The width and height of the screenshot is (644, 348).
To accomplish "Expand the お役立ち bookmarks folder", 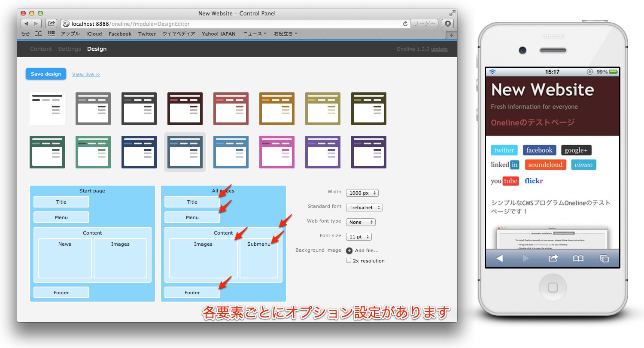I will [x=286, y=34].
